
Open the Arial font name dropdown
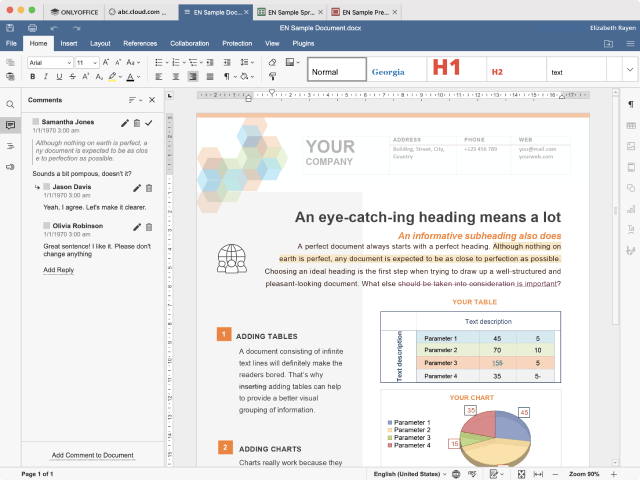49,62
